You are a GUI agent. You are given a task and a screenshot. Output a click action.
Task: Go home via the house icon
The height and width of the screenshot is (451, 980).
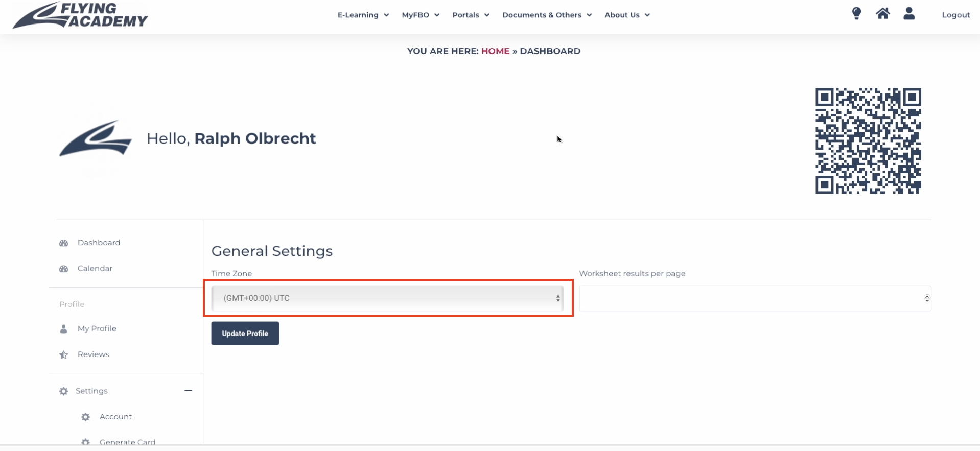pyautogui.click(x=882, y=13)
